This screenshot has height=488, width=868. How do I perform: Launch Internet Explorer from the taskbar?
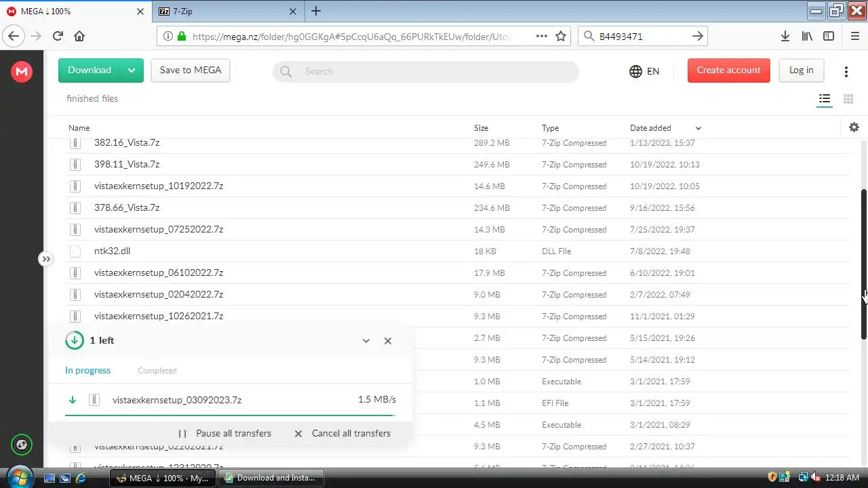coord(81,478)
